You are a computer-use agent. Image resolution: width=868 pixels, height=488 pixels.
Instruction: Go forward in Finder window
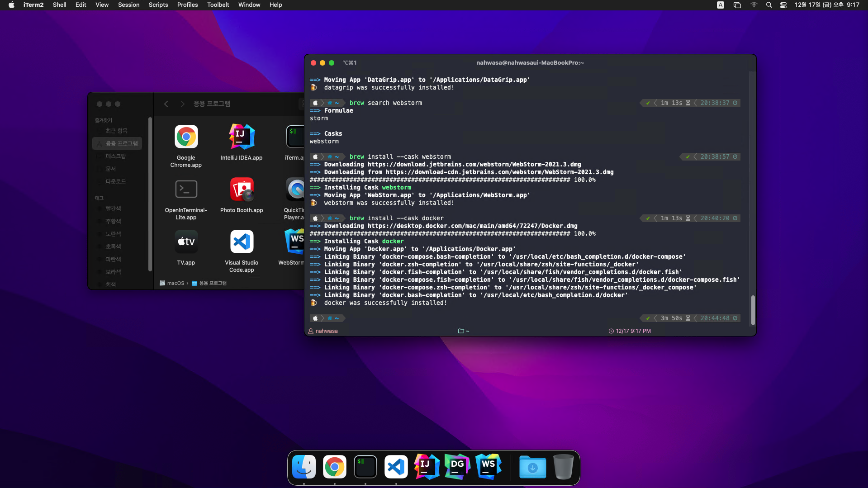point(182,104)
